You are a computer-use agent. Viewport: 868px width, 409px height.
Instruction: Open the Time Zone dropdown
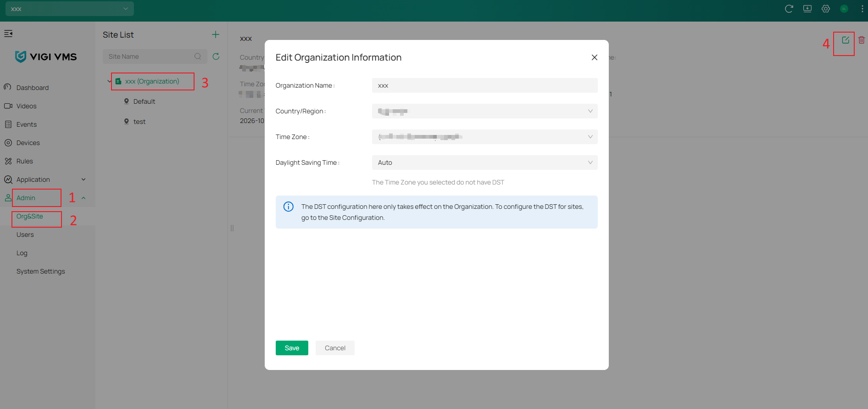click(x=484, y=137)
